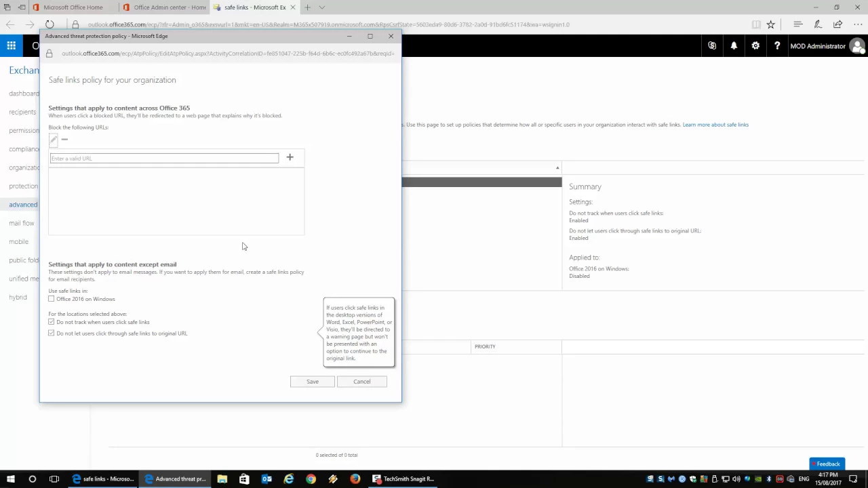The width and height of the screenshot is (868, 488).
Task: Click the Feedback button
Action: pyautogui.click(x=827, y=464)
